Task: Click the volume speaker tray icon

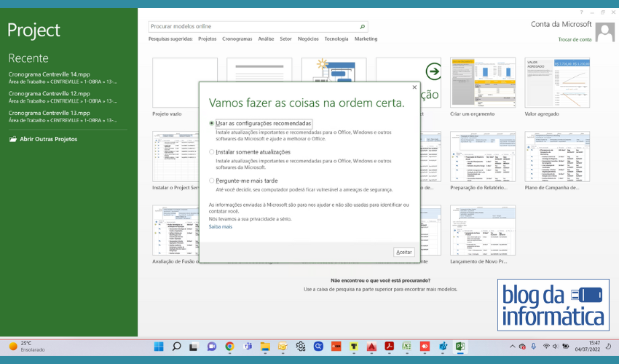Action: tap(556, 347)
